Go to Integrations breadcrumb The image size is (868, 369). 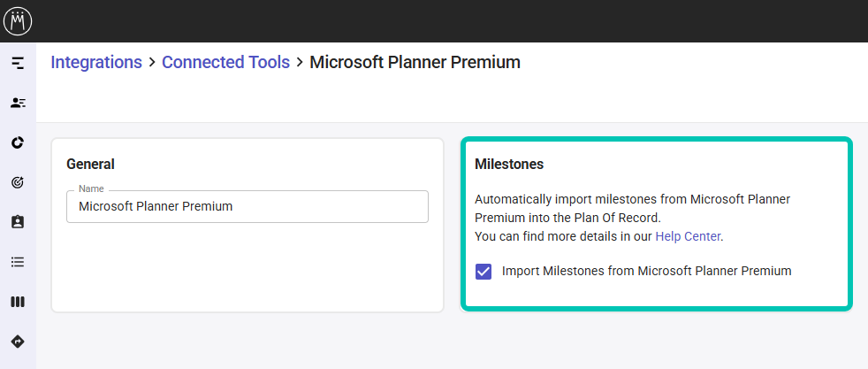(x=96, y=62)
